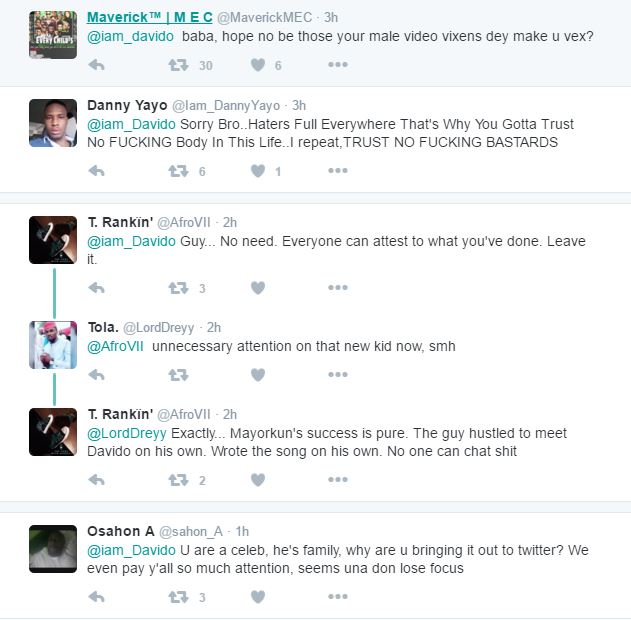Open more options on Danny Yayo's tweet
Viewport: 631px width, 620px height.
pyautogui.click(x=338, y=171)
